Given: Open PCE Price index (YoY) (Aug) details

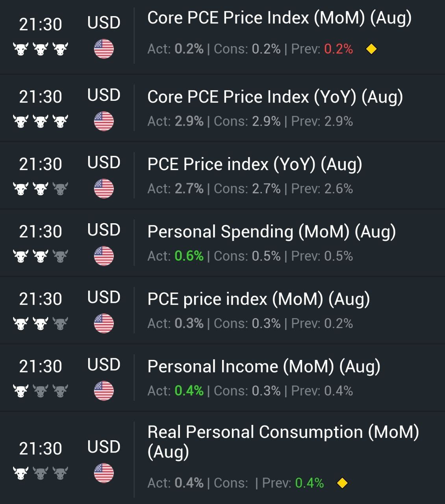Looking at the screenshot, I should (254, 164).
